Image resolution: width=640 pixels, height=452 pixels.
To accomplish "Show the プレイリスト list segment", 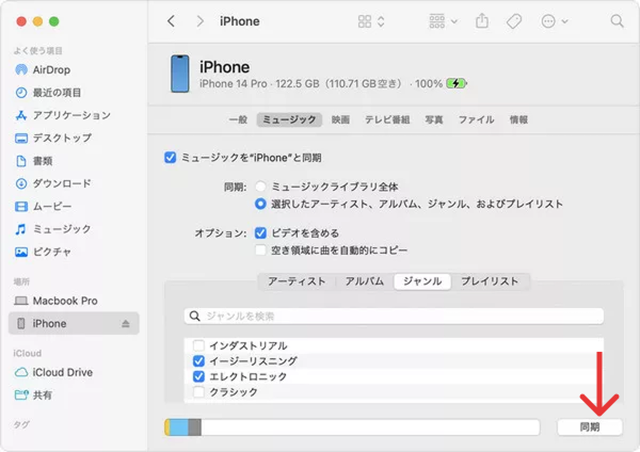I will point(490,281).
